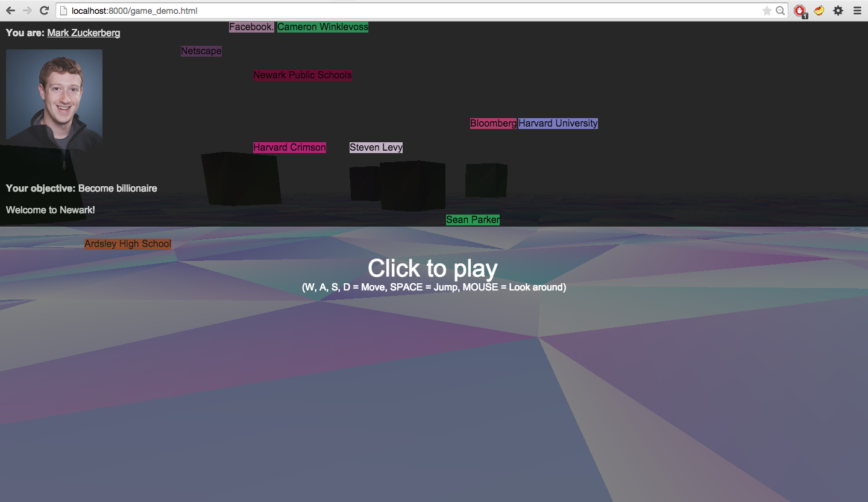The image size is (868, 502).
Task: Click the 'Become billionaire' objective text
Action: (118, 189)
